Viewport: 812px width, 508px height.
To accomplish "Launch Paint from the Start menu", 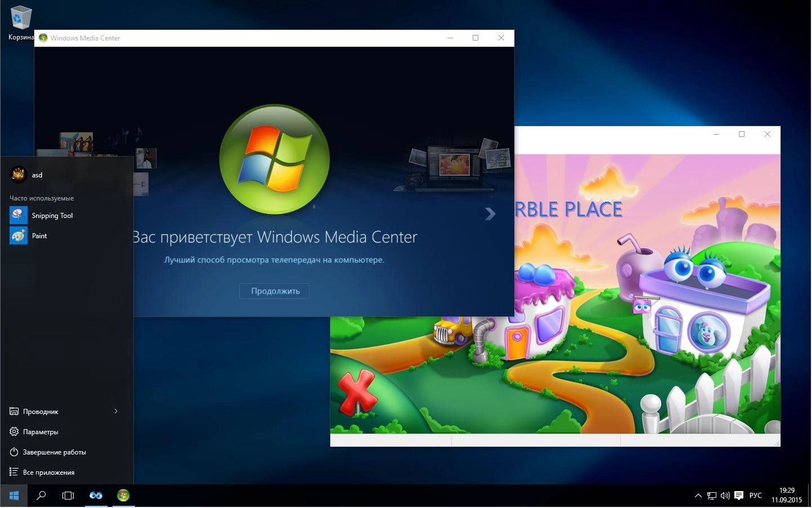I will [x=66, y=236].
